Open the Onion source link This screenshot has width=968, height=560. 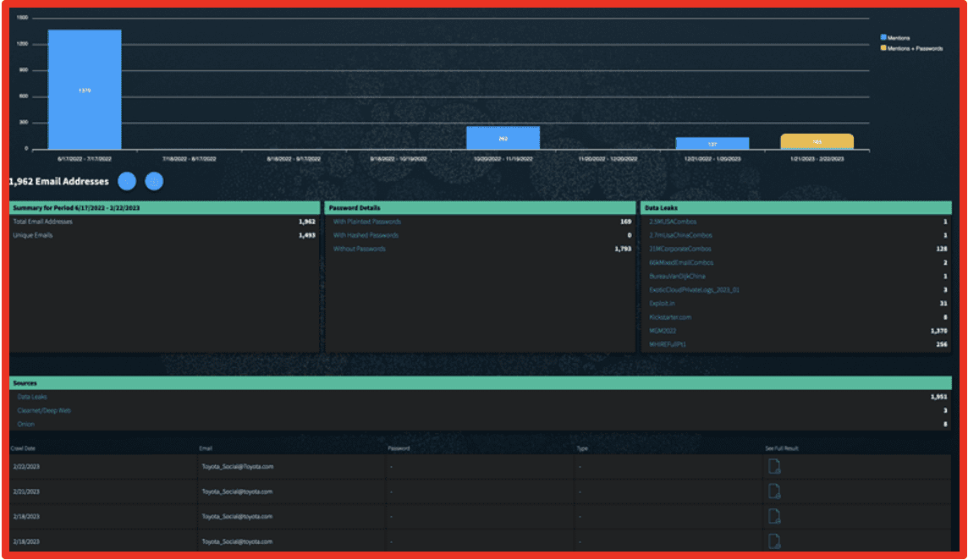[26, 424]
